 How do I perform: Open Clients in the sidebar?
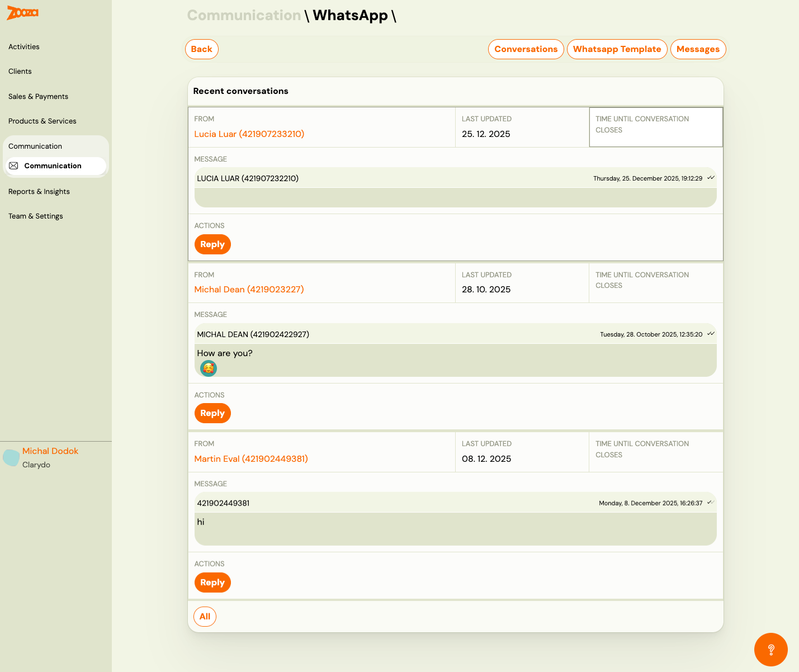[20, 72]
